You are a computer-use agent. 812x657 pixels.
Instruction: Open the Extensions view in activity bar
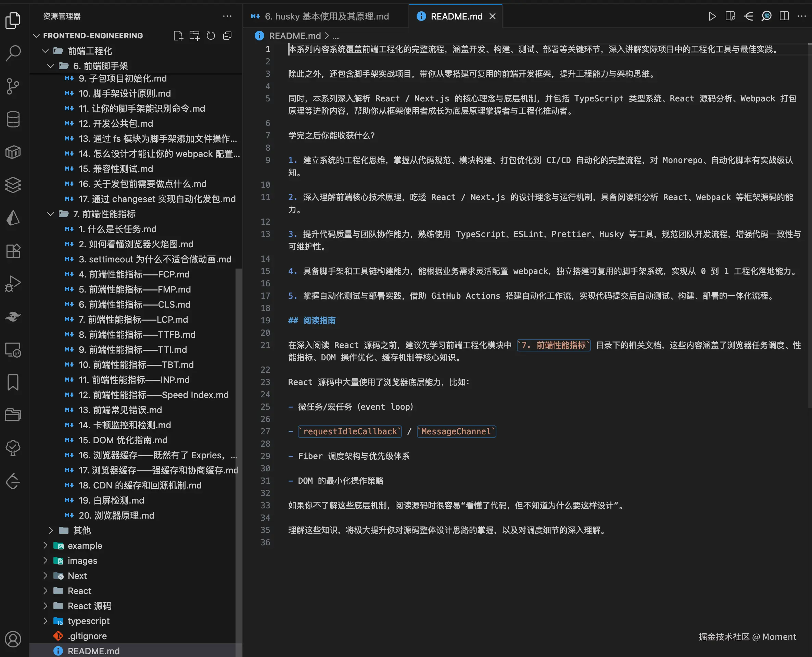click(x=13, y=250)
